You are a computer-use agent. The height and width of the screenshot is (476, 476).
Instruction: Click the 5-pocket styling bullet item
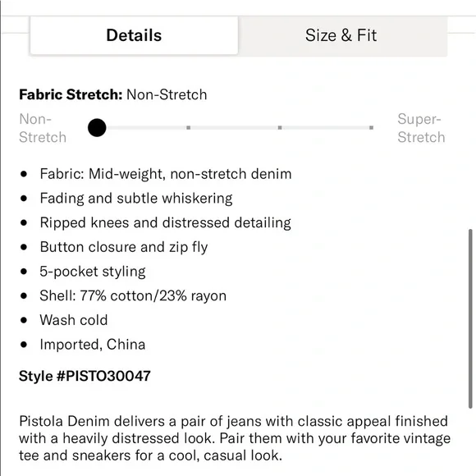click(93, 272)
